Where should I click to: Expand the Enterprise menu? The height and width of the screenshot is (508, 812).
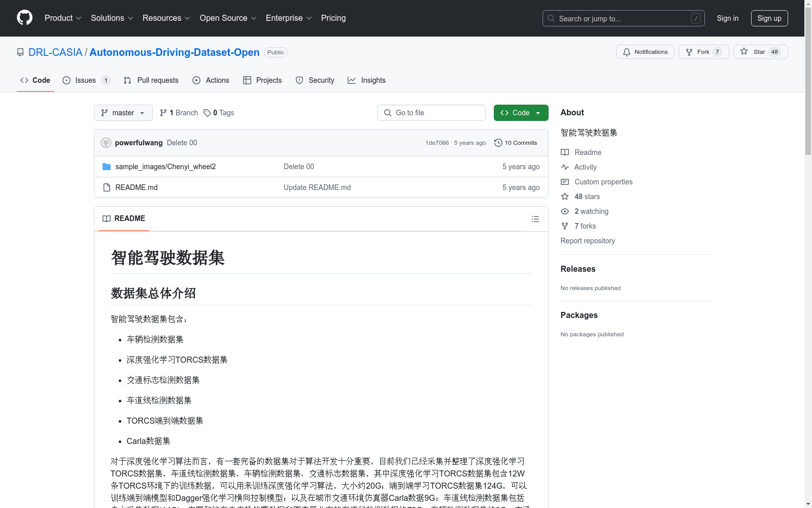289,18
